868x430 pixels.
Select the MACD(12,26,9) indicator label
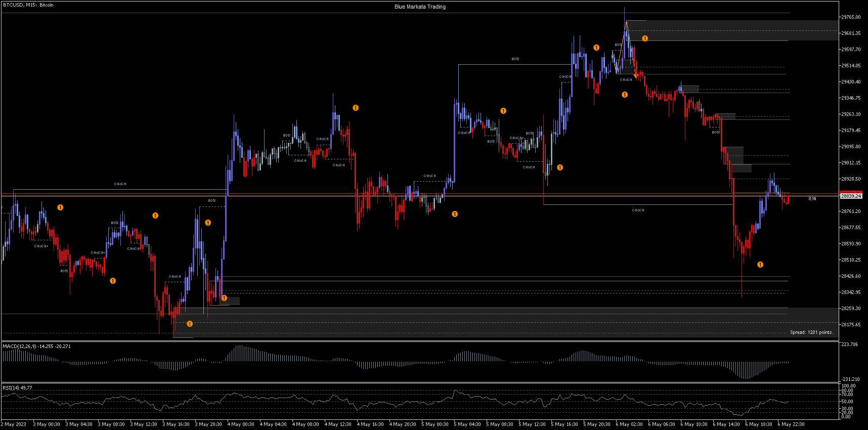tap(36, 347)
